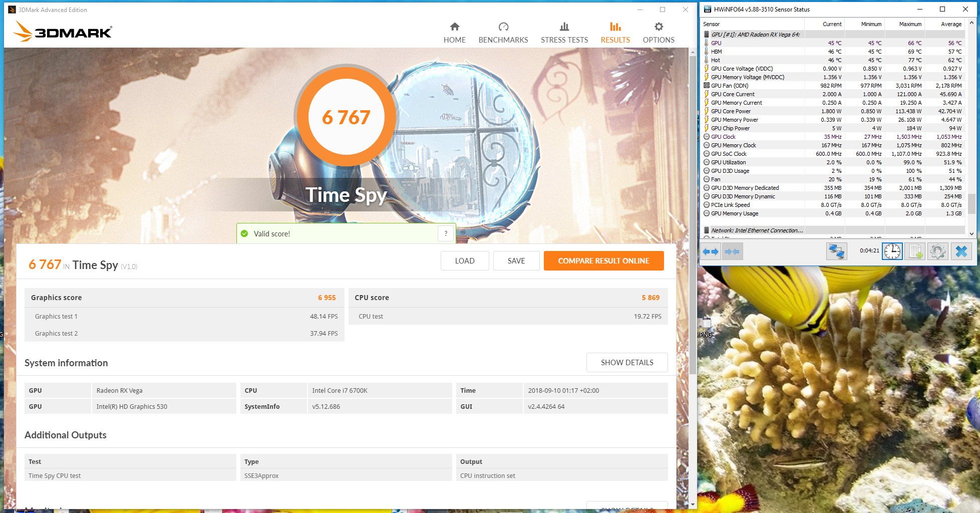Click the question mark beside Valid score
This screenshot has height=513, width=980.
(x=446, y=233)
